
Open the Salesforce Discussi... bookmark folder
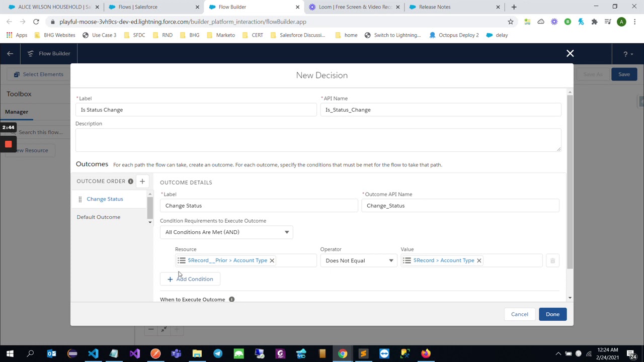297,35
